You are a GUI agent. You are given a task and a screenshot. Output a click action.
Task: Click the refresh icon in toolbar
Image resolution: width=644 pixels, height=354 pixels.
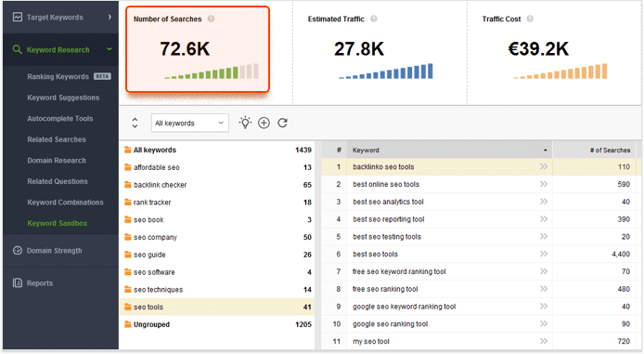tap(283, 123)
